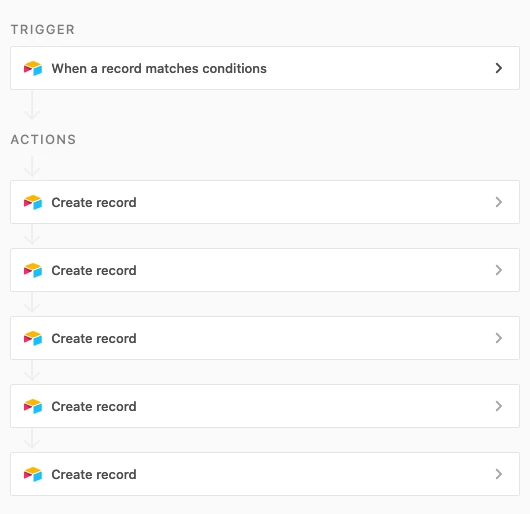Image resolution: width=530 pixels, height=514 pixels.
Task: Click the Airtable icon of the third Create record action
Action: pyautogui.click(x=33, y=338)
